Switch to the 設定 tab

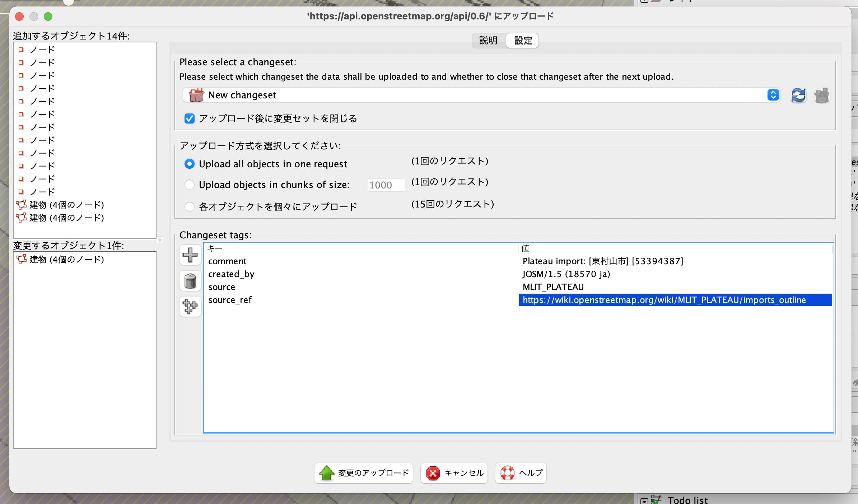tap(522, 40)
